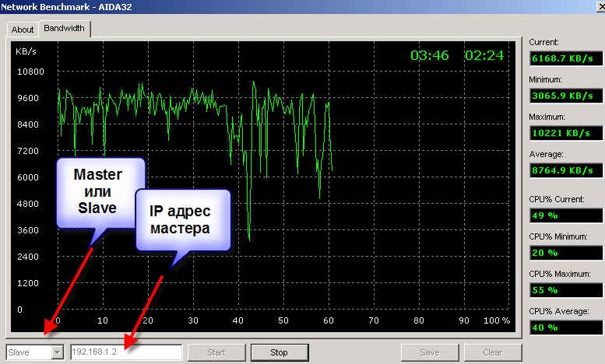The width and height of the screenshot is (605, 364).
Task: Click the Maximum 10221 KB/s value
Action: (565, 133)
